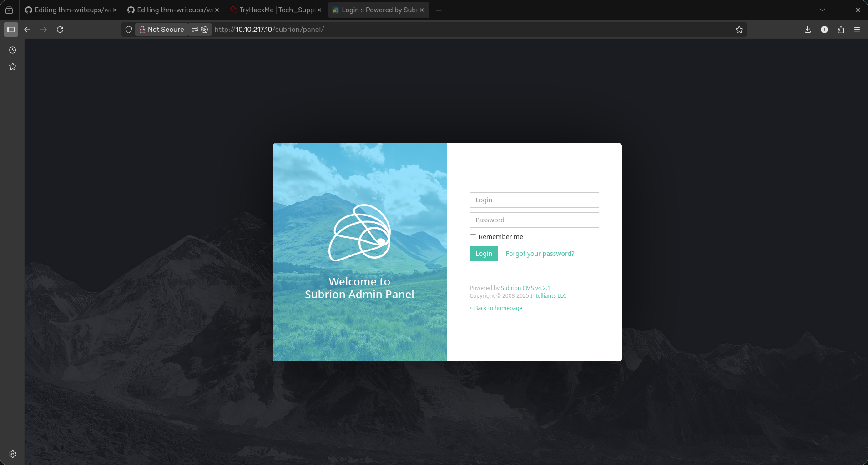Open the tab overview icon at top left
Image resolution: width=868 pixels, height=465 pixels.
tap(9, 10)
